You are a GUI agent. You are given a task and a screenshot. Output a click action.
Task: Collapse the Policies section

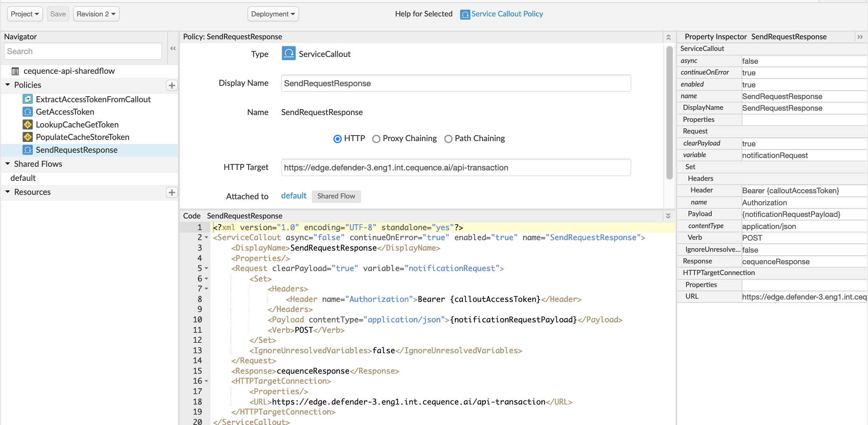coord(7,85)
